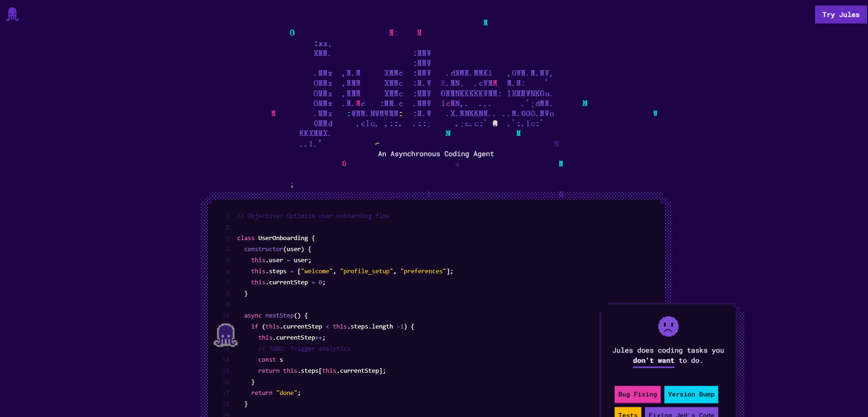Image resolution: width=868 pixels, height=417 pixels.
Task: Click on 'class UserOnboarding' code line
Action: click(276, 238)
